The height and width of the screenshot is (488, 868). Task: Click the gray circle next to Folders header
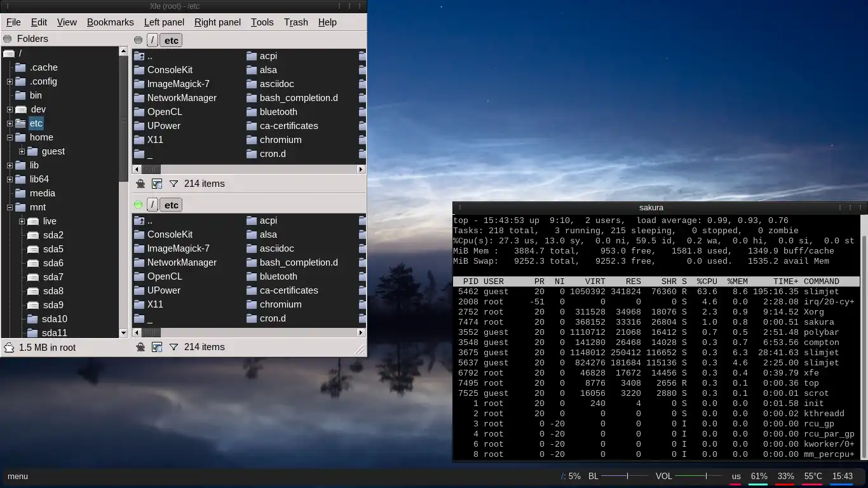pos(8,39)
